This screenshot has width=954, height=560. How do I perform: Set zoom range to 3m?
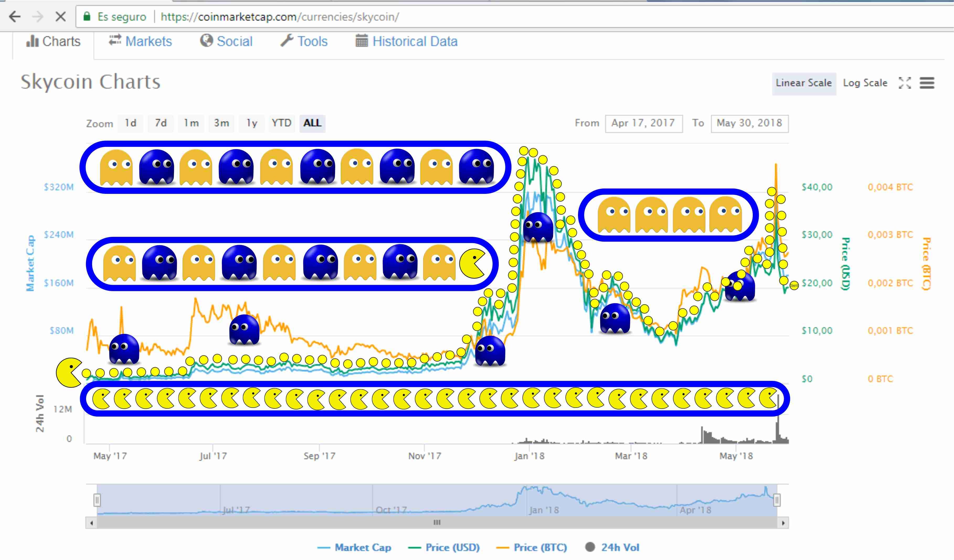(221, 123)
